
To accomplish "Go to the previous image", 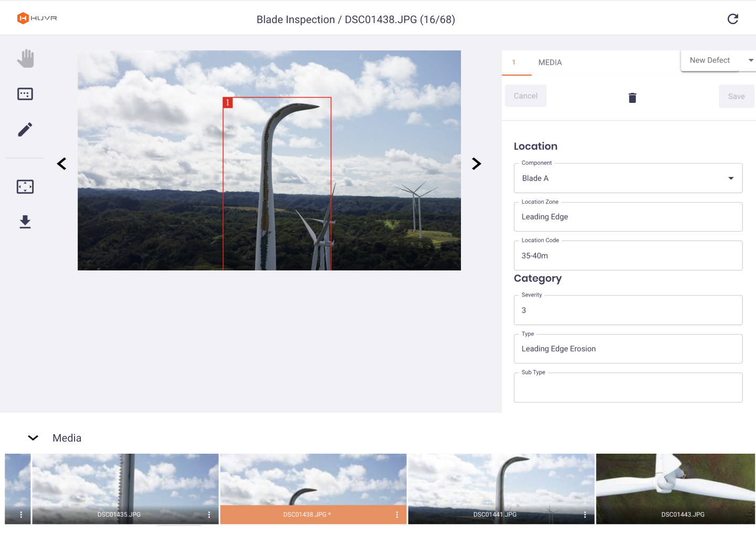I will 61,164.
